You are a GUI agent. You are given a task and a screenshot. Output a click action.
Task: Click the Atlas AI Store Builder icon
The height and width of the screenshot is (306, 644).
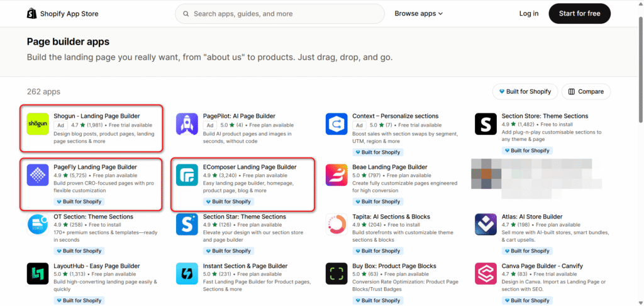(486, 224)
